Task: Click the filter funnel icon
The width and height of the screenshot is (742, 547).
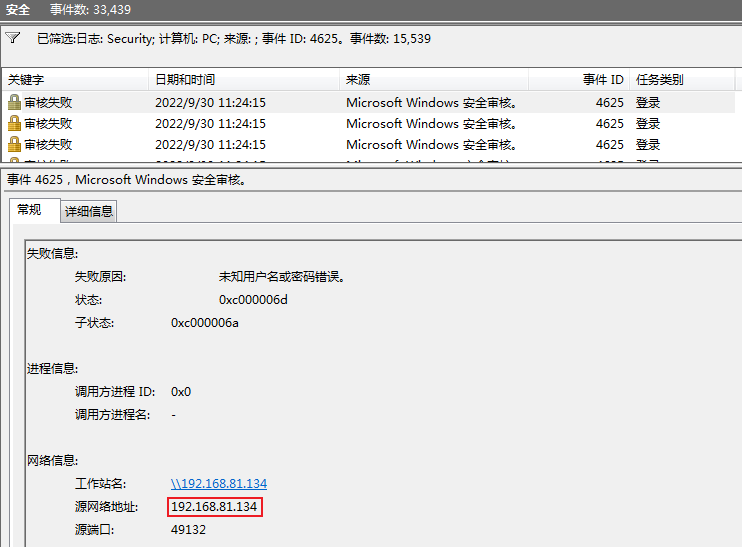Action: tap(12, 38)
